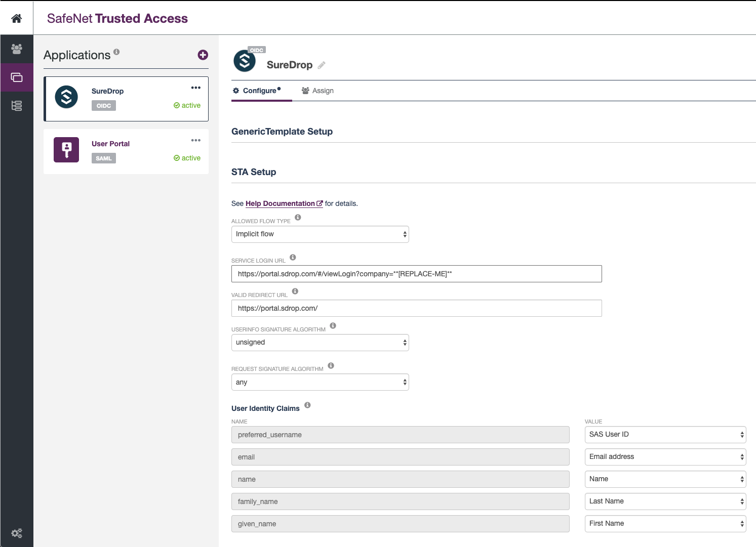Show Service Login URL info tooltip

pyautogui.click(x=293, y=257)
